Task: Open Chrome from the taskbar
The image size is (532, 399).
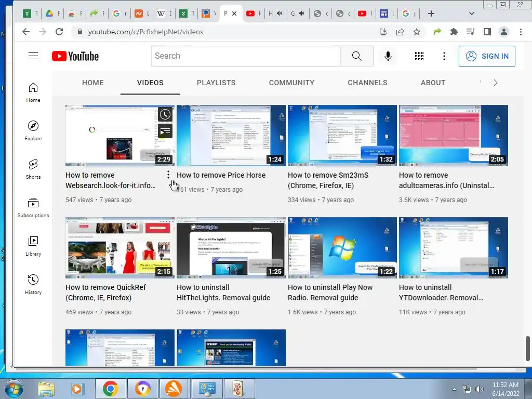Action: [x=110, y=389]
